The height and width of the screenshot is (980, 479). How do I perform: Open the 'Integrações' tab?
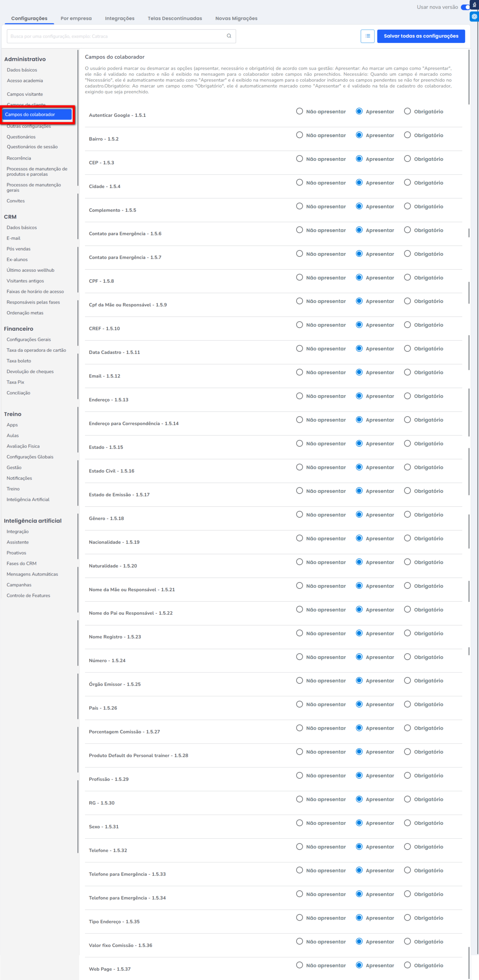pyautogui.click(x=120, y=18)
